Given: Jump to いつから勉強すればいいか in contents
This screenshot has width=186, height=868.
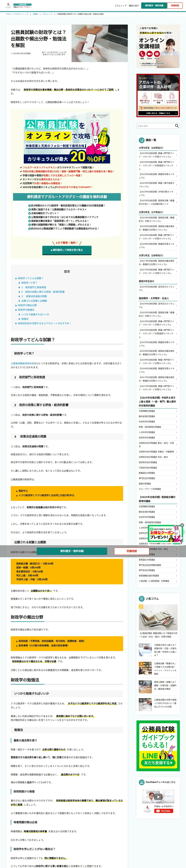Looking at the screenshot, I should click(35, 314).
